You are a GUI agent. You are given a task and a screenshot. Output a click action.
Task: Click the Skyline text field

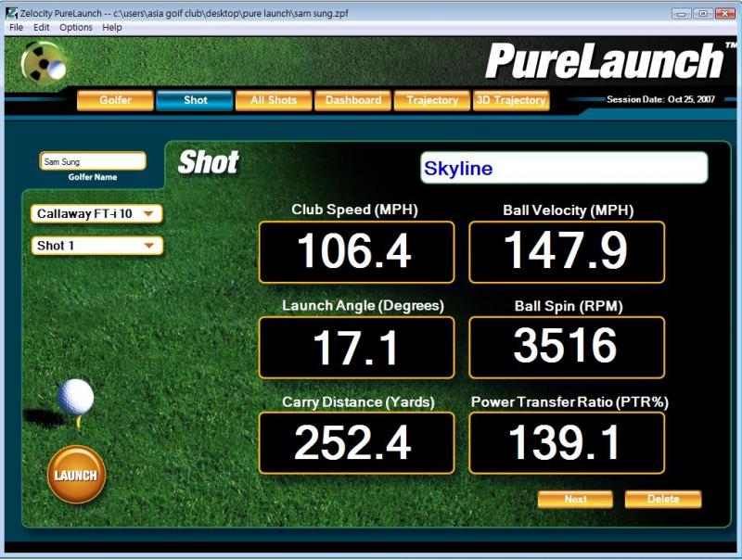(x=563, y=169)
